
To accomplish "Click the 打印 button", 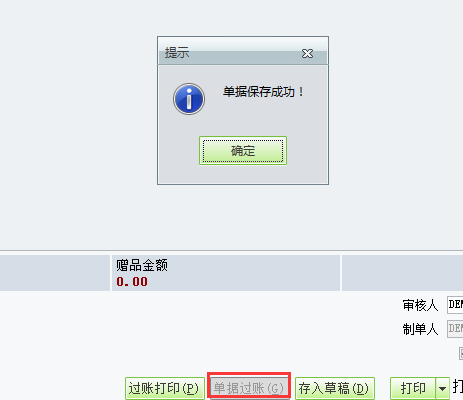I will click(x=413, y=389).
